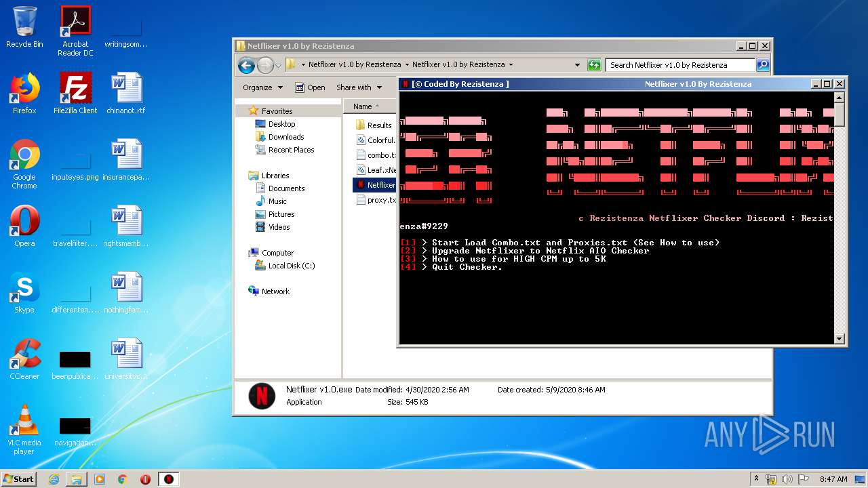This screenshot has height=488, width=868.
Task: Open Windows Media Player taskbar icon
Action: (x=100, y=479)
